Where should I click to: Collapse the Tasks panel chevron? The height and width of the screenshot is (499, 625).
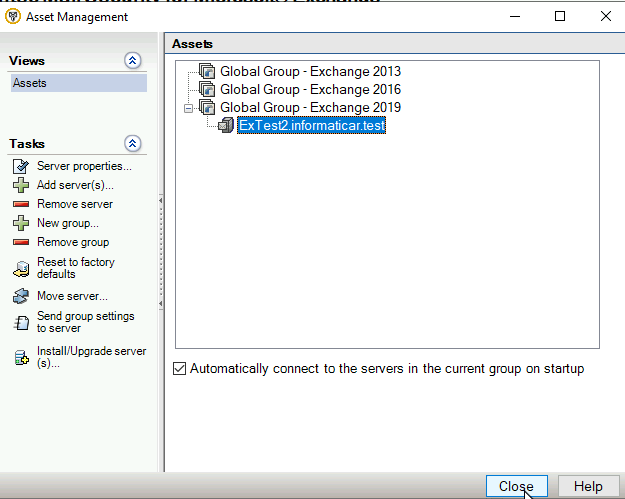pos(133,143)
